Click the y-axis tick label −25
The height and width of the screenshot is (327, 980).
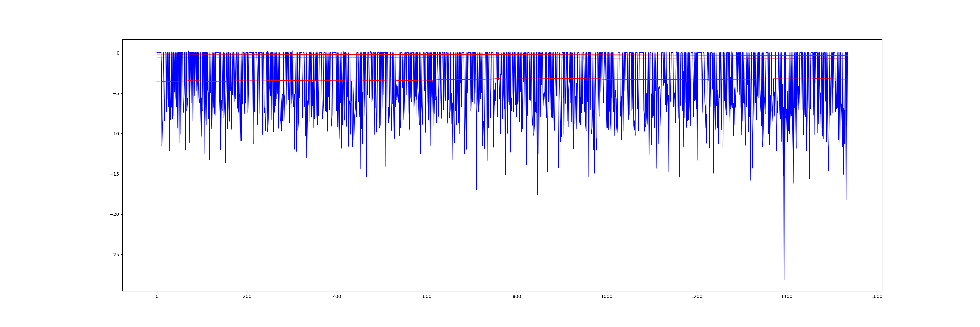coord(115,255)
